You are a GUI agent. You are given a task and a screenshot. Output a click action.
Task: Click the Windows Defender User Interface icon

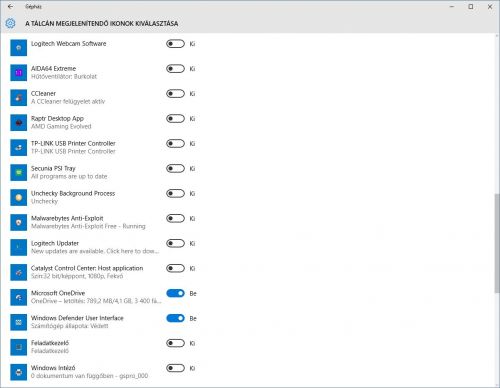pos(19,322)
